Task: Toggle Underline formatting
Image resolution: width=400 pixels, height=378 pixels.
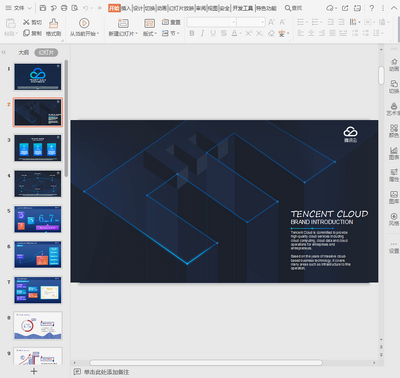Action: (x=213, y=33)
